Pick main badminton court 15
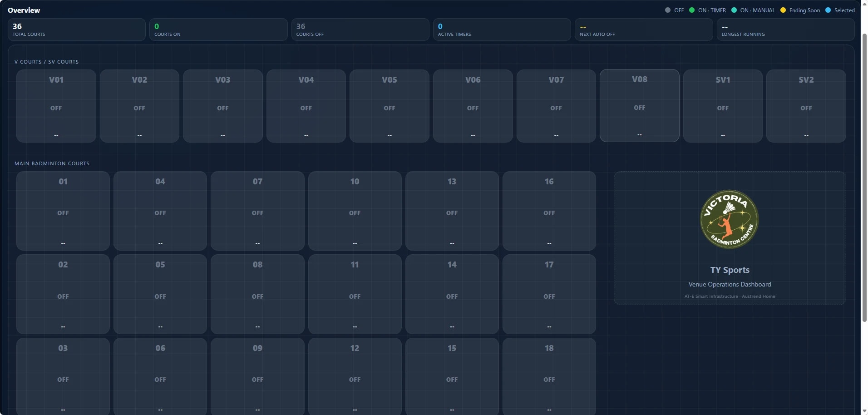The image size is (868, 415). (x=452, y=376)
